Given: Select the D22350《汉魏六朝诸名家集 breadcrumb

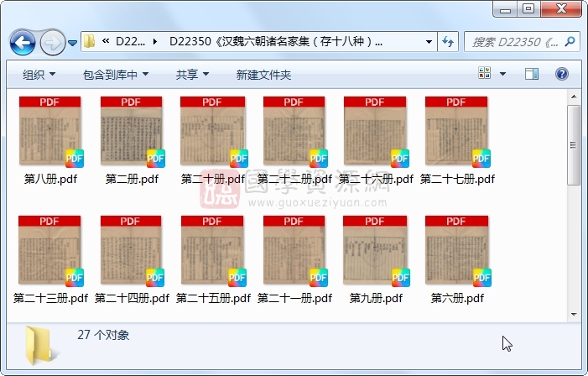Looking at the screenshot, I should coord(276,41).
